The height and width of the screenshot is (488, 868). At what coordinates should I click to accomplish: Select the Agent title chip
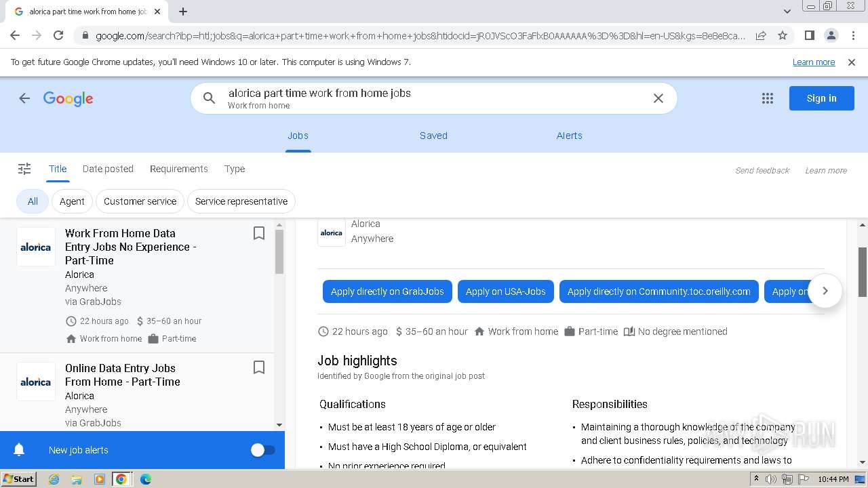[72, 201]
